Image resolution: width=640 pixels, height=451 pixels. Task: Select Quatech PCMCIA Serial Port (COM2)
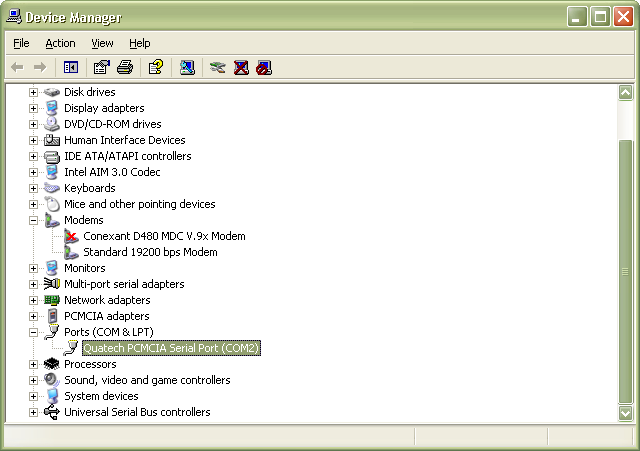171,348
